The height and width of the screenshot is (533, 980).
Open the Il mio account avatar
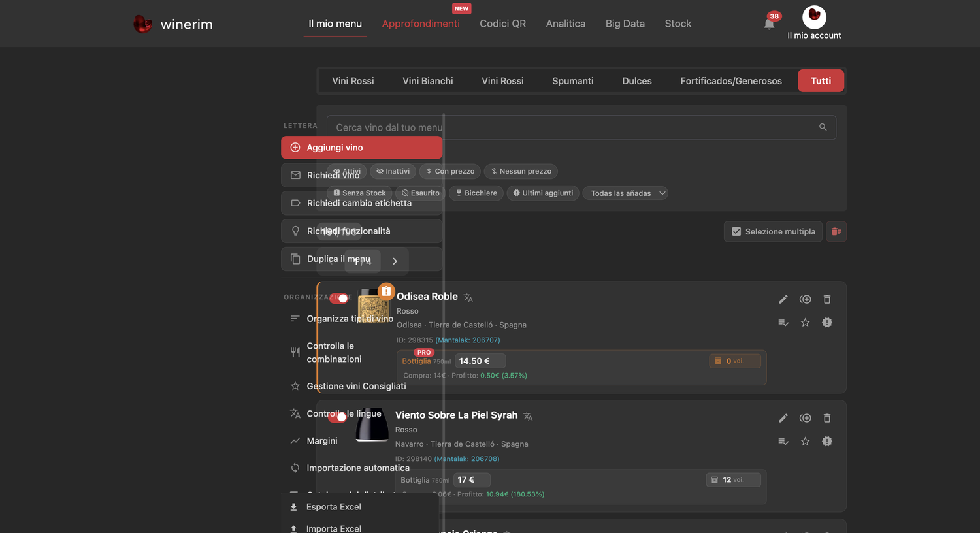(814, 17)
